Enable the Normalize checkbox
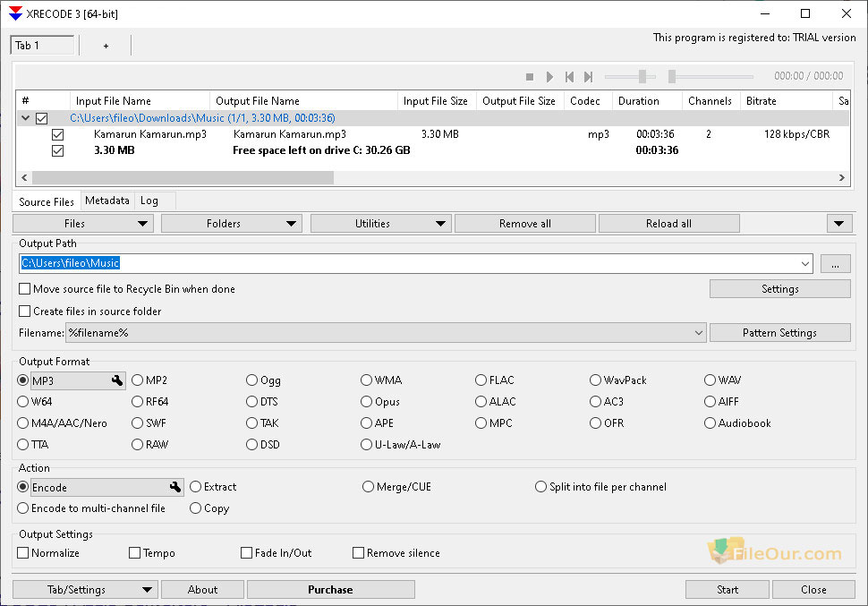868x606 pixels. coord(22,553)
